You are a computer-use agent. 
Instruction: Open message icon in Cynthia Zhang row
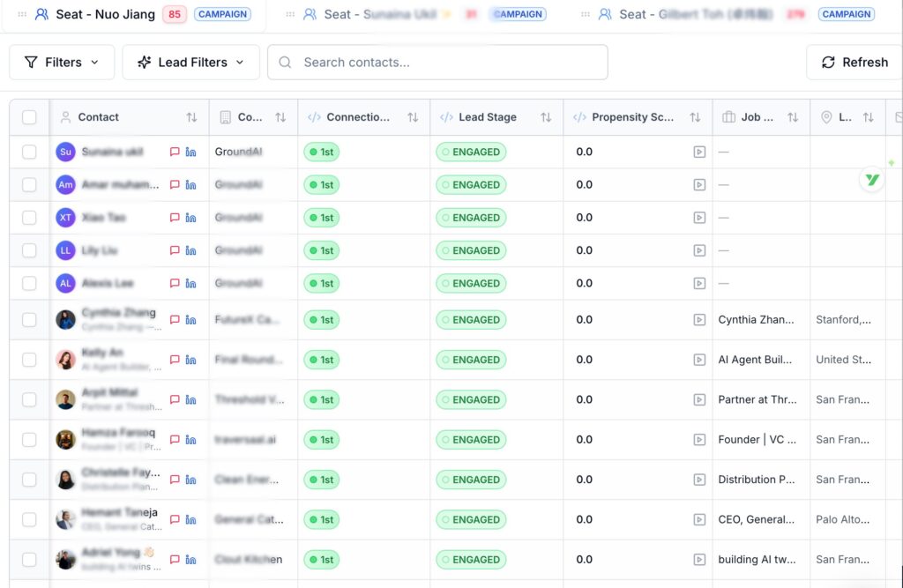(175, 320)
